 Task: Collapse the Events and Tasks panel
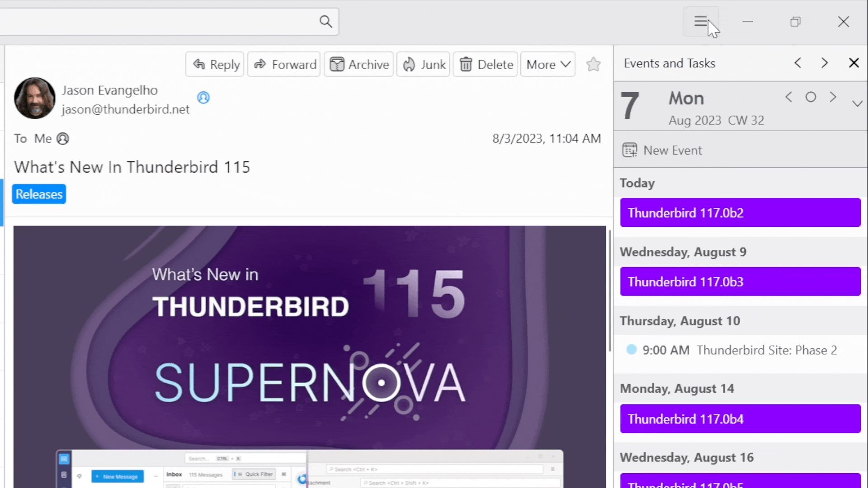click(x=854, y=63)
